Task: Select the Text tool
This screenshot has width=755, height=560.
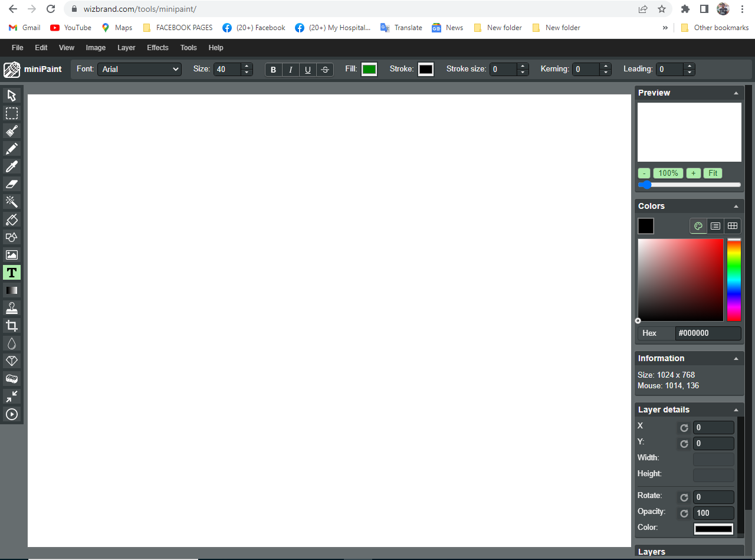Action: pyautogui.click(x=12, y=273)
